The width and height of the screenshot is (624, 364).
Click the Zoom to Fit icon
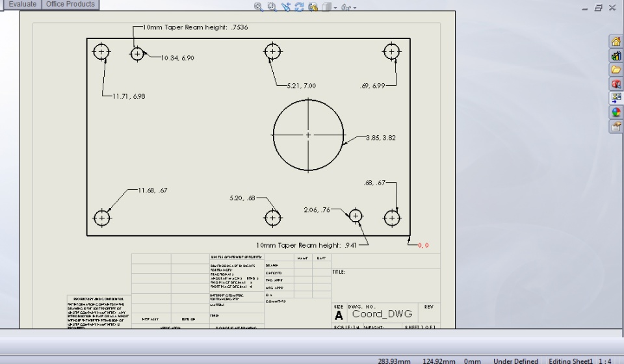tap(258, 6)
